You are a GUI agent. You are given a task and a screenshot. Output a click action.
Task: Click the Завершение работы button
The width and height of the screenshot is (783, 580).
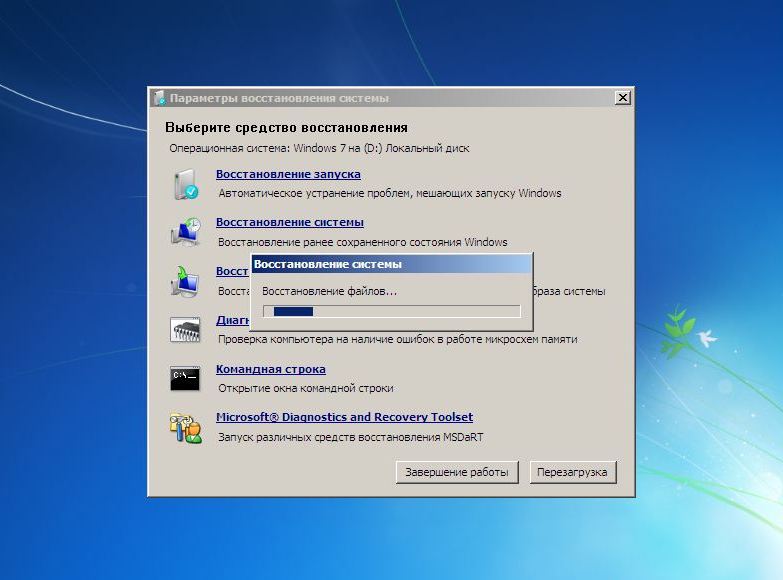[x=457, y=472]
